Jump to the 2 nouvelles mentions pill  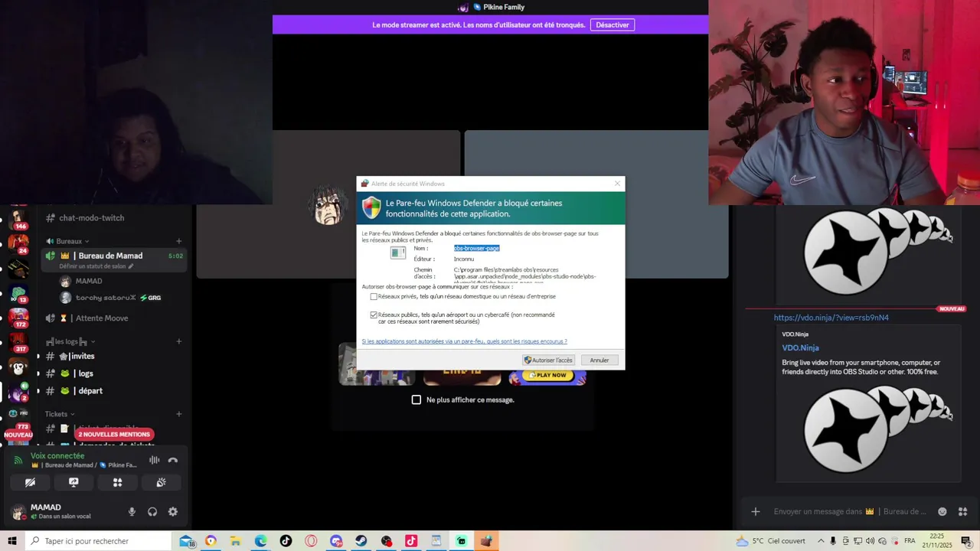click(x=114, y=434)
